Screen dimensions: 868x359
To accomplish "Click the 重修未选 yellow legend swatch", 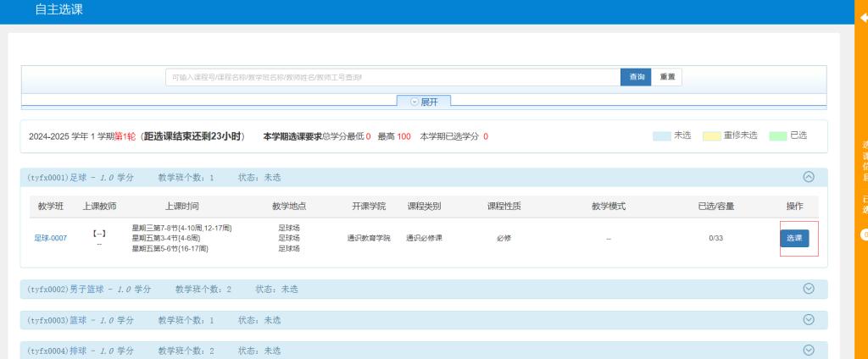I will pos(712,136).
